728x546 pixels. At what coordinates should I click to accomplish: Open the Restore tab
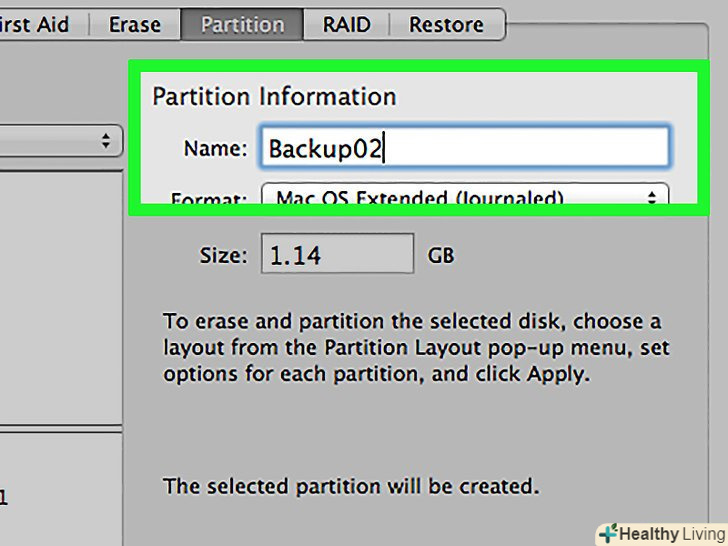[x=446, y=25]
